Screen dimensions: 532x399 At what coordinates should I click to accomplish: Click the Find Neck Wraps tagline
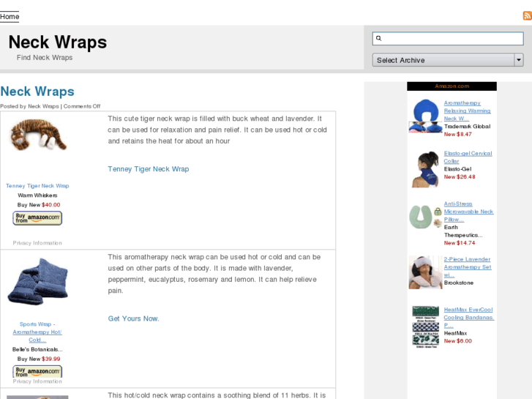pyautogui.click(x=45, y=58)
